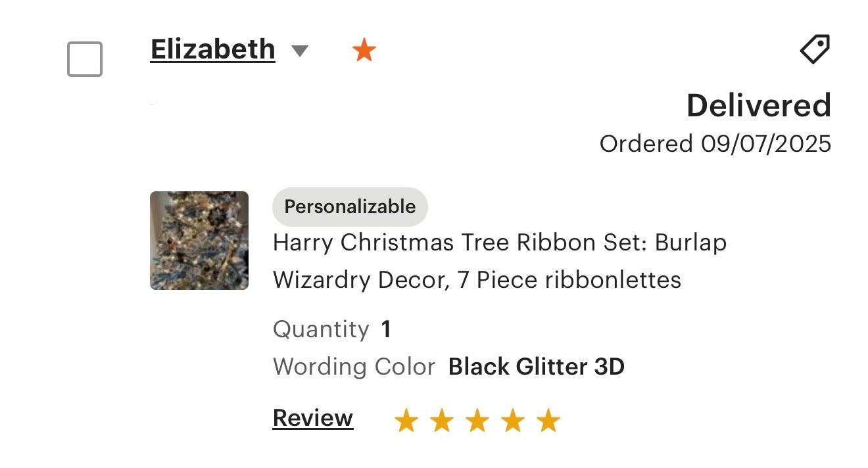The height and width of the screenshot is (468, 868).
Task: Click the second gold star in the rating
Action: 441,419
